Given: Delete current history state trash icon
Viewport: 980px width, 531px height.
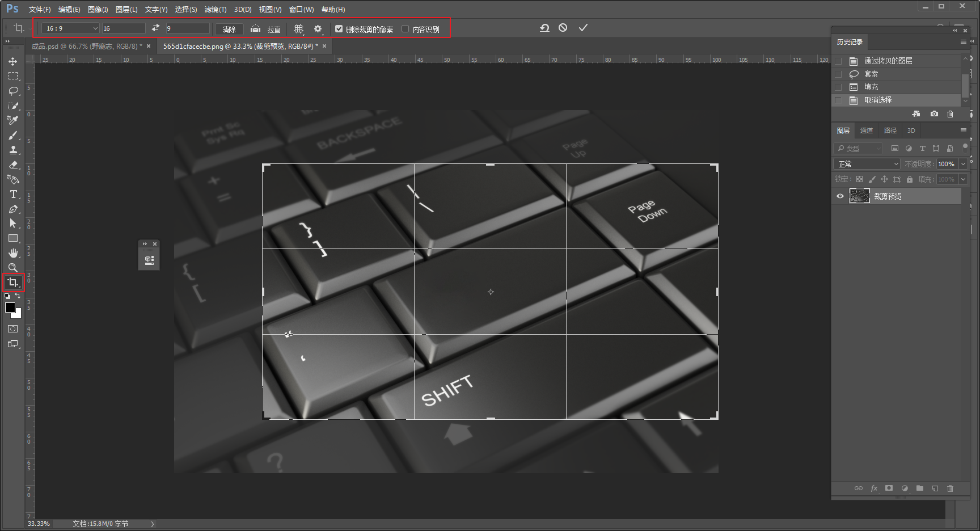Looking at the screenshot, I should (x=951, y=113).
